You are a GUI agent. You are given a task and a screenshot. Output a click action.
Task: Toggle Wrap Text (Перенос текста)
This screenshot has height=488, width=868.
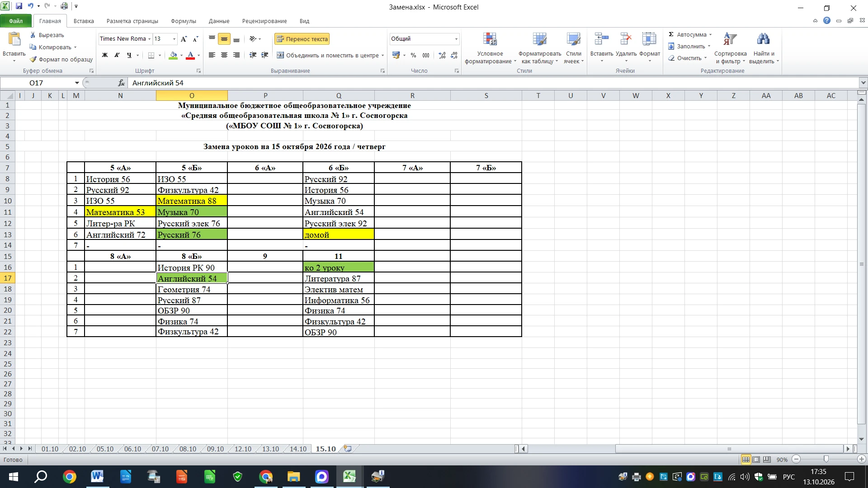pos(302,39)
